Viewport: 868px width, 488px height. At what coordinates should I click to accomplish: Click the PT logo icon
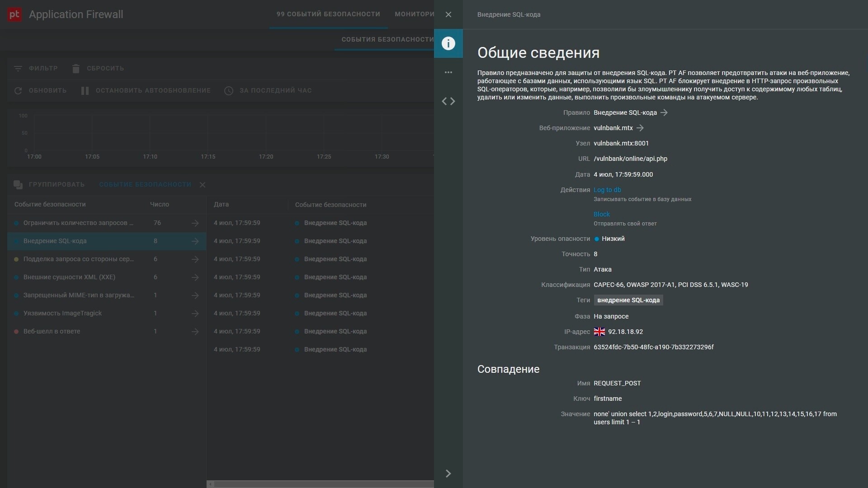tap(14, 14)
